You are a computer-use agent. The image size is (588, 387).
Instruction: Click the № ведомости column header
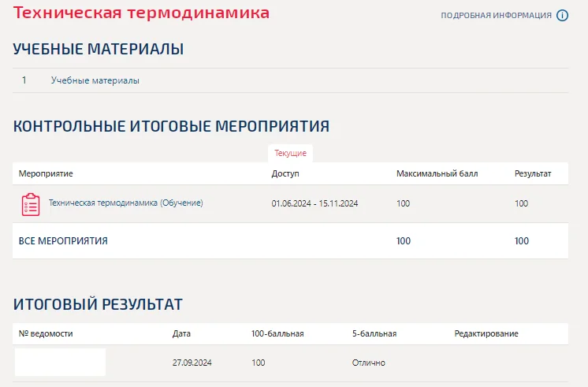46,333
